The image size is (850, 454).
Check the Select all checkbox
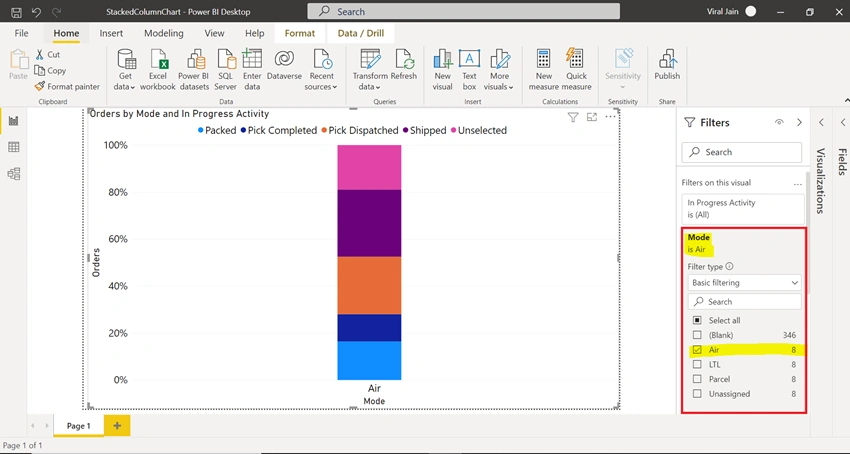(698, 321)
